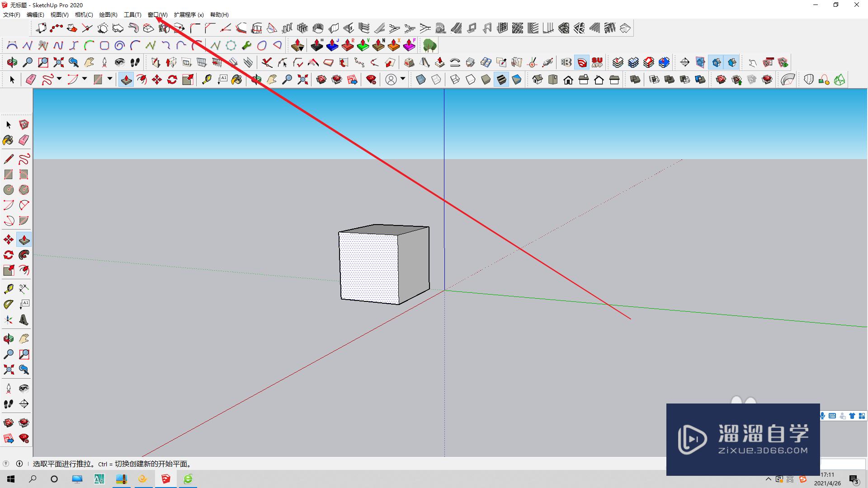
Task: Open the 绘图(R) menu
Action: (x=108, y=15)
